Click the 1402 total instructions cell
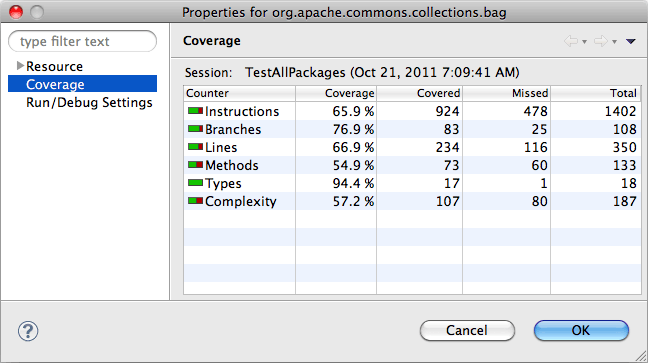The image size is (648, 363). (x=620, y=111)
